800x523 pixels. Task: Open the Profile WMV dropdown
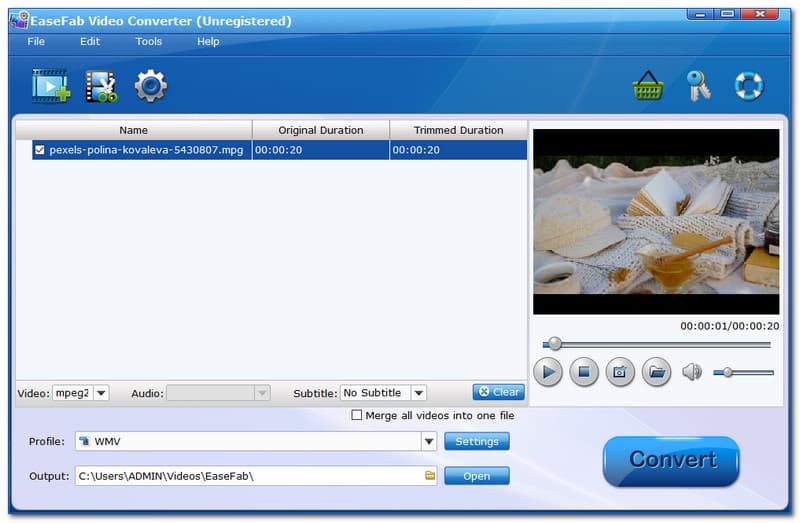(429, 441)
